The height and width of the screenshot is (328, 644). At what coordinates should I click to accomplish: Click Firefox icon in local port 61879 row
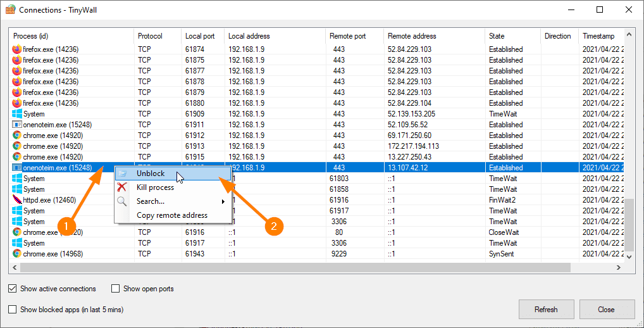coord(17,92)
